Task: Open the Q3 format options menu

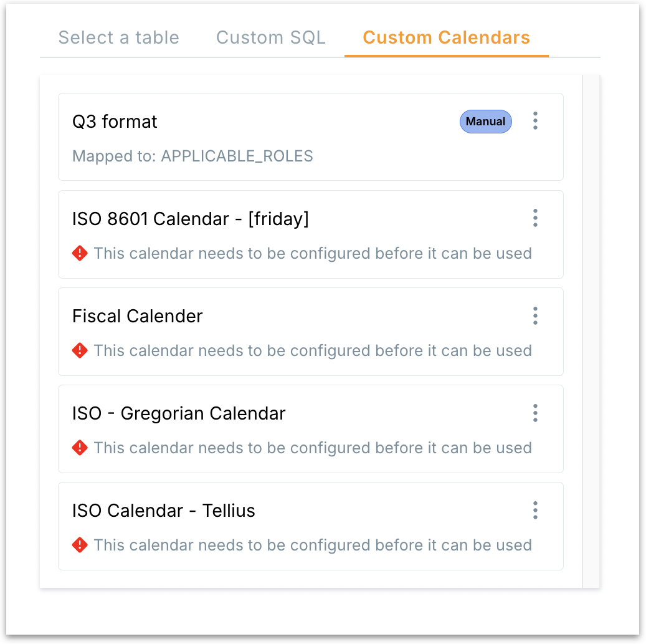Action: [535, 121]
